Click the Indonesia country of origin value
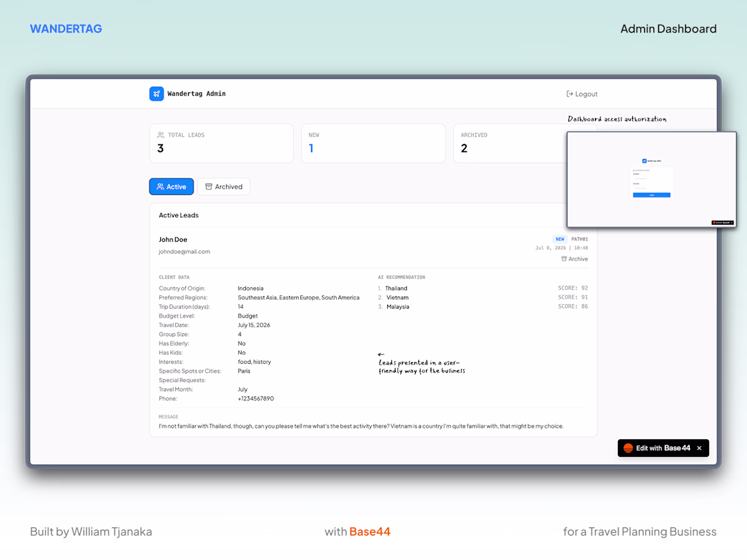This screenshot has height=560, width=747. [251, 288]
